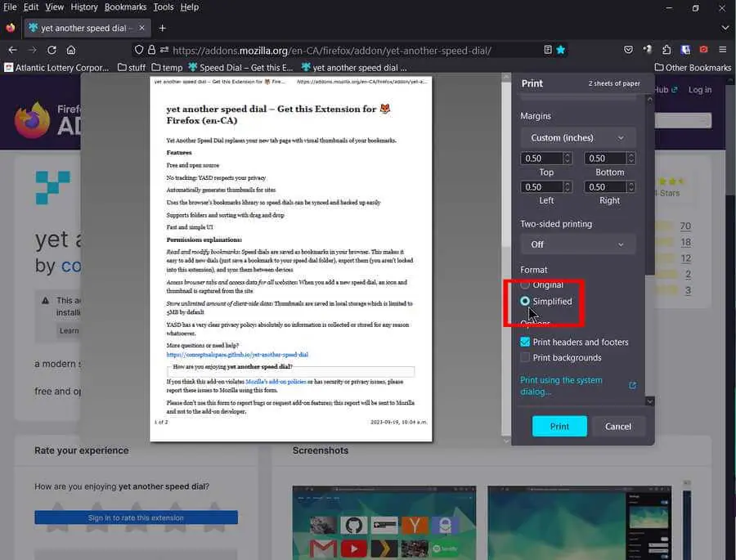Viewport: 736px width, 560px height.
Task: Click the Left margin input field
Action: pos(541,187)
